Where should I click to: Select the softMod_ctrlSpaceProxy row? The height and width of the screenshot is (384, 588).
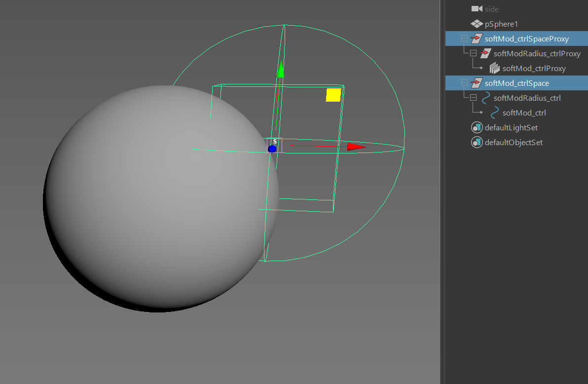517,38
